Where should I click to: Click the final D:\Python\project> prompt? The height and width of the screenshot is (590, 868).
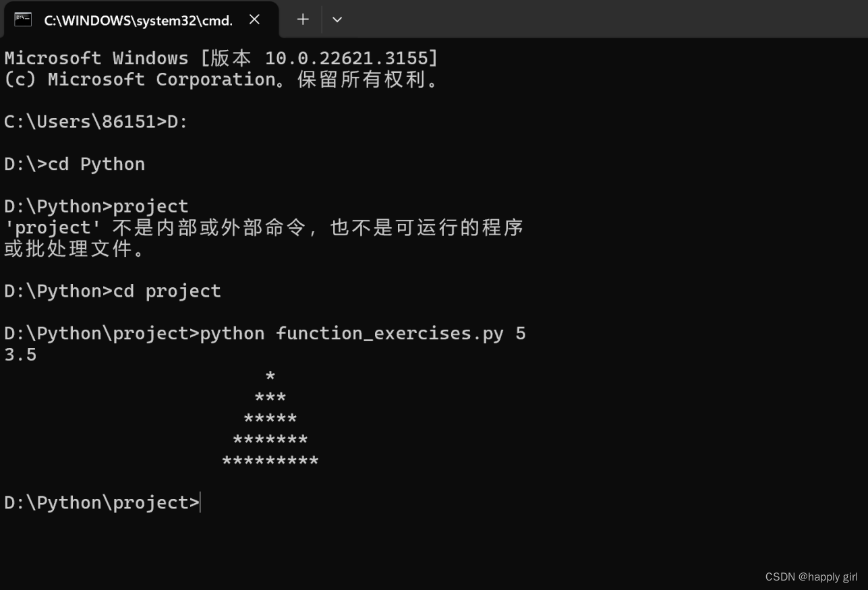[101, 502]
